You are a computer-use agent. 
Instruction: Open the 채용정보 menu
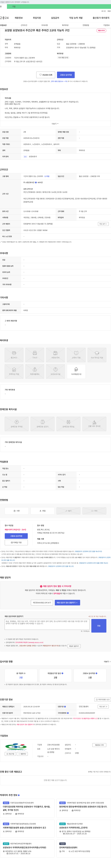pos(19,18)
